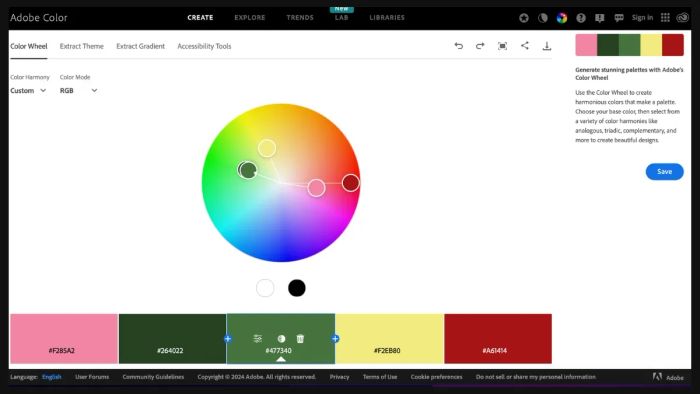
Task: Click the black circle below the wheel
Action: [x=297, y=288]
